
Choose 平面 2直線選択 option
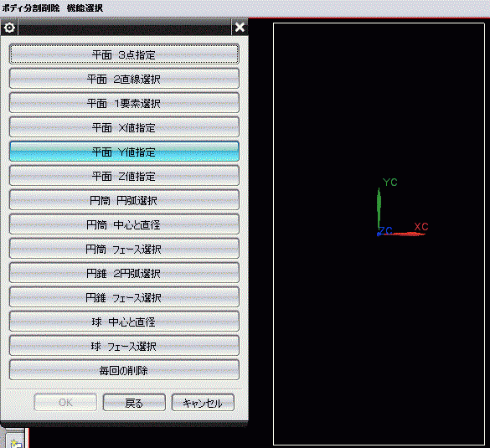(x=124, y=79)
